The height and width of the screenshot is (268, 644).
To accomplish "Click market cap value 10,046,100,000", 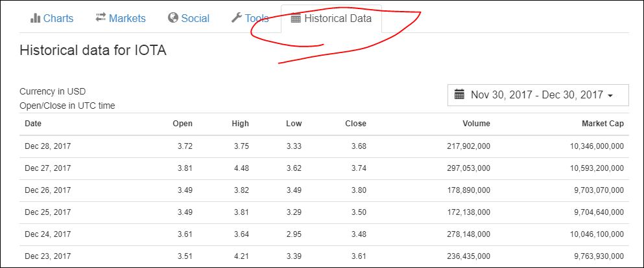I will 597,234.
